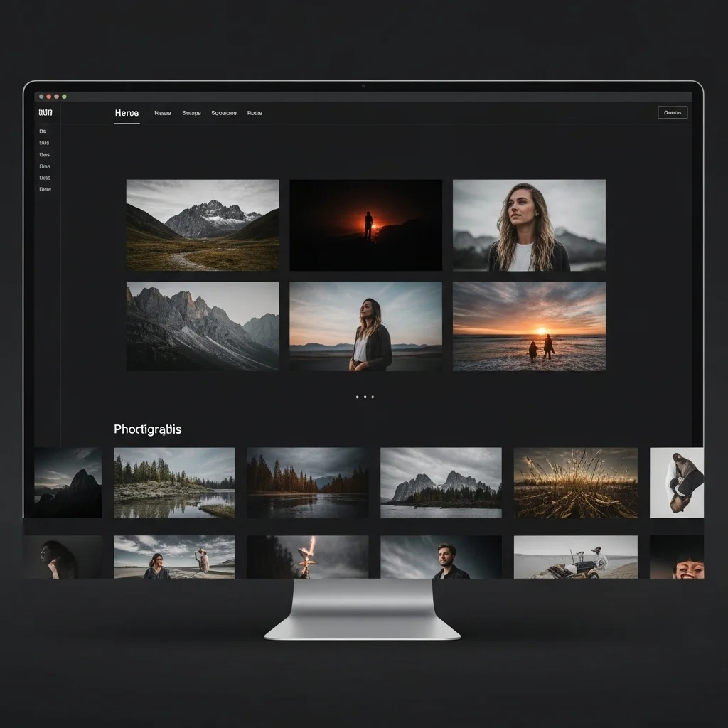Open the bearded man portrait thumbnail

click(x=441, y=557)
